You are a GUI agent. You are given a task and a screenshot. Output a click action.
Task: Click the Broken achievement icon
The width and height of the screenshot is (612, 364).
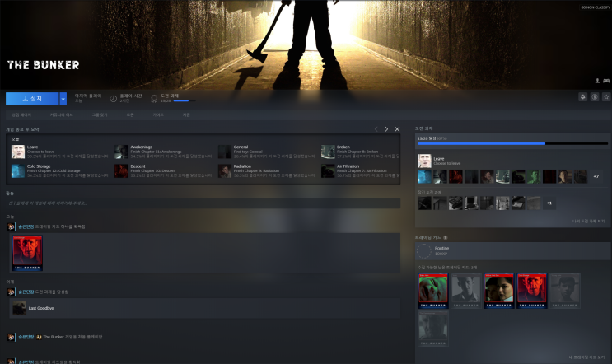[328, 152]
